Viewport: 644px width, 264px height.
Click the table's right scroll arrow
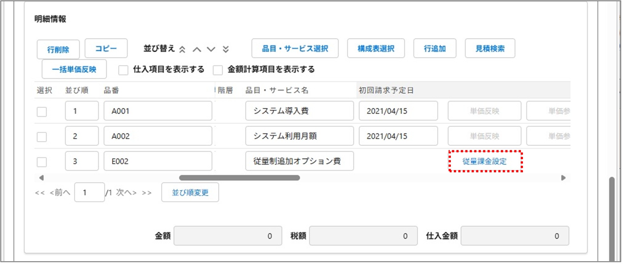click(x=563, y=178)
